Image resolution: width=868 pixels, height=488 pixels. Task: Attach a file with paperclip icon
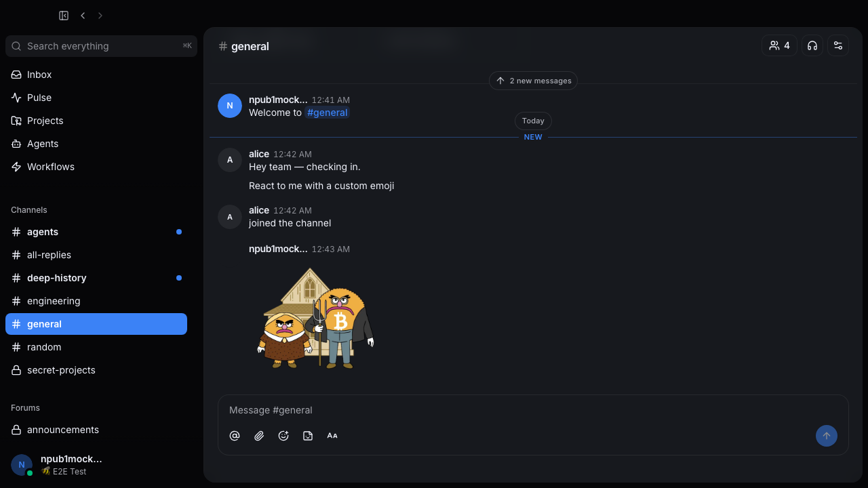259,436
